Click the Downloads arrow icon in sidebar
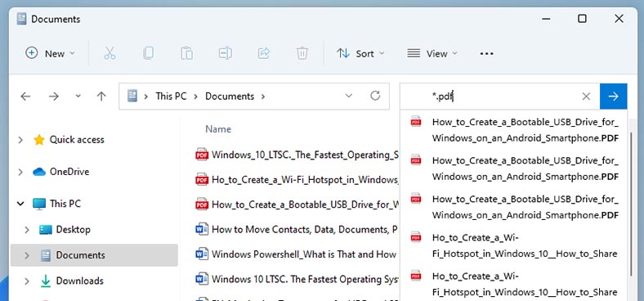 pos(46,281)
